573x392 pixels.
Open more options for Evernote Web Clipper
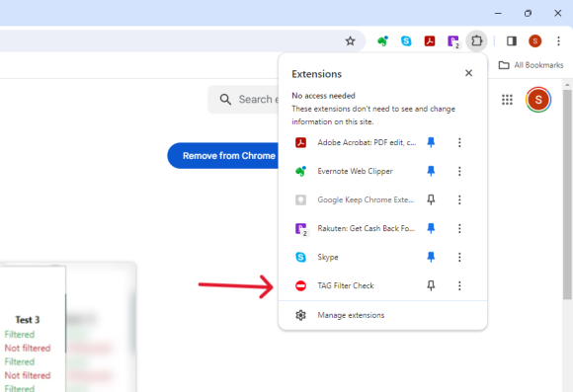[459, 171]
